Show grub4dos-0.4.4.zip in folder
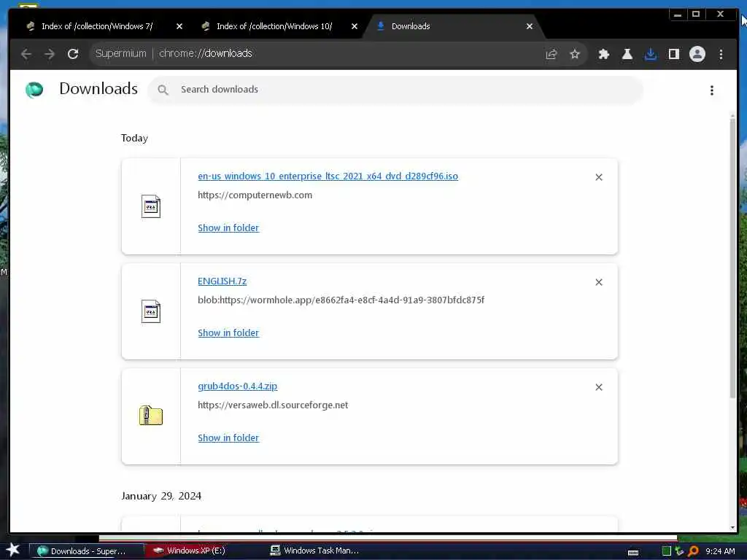Image resolution: width=747 pixels, height=560 pixels. [228, 437]
